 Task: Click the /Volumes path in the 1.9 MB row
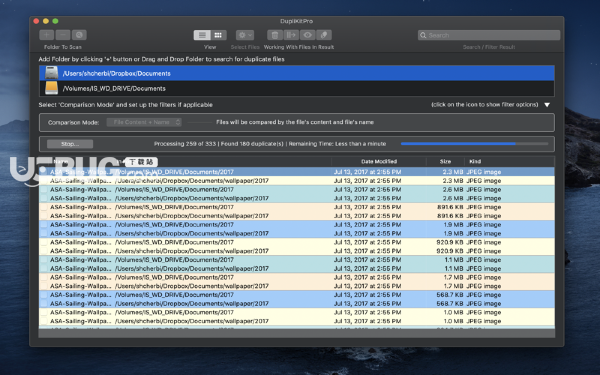coord(174,225)
